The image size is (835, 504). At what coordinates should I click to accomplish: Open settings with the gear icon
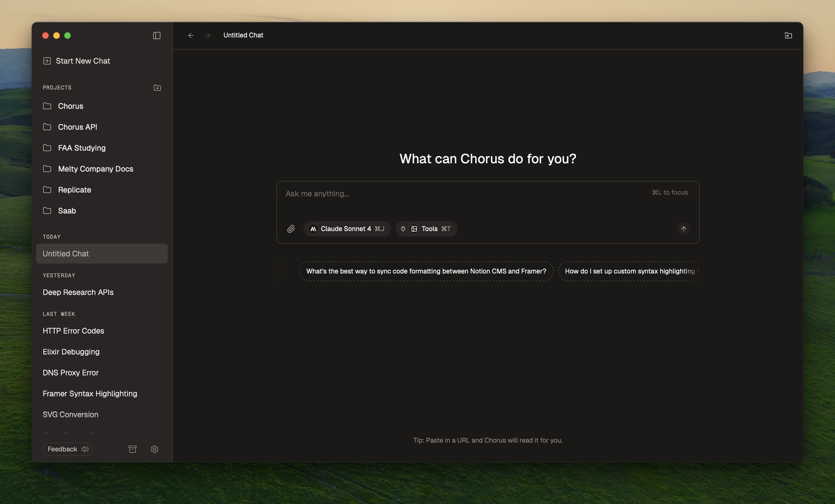point(155,449)
